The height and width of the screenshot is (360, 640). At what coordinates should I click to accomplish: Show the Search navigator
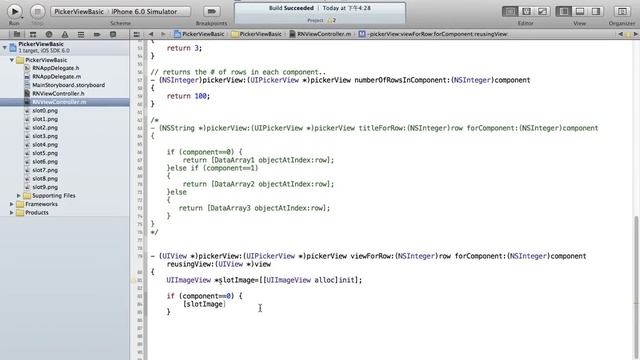click(x=49, y=34)
